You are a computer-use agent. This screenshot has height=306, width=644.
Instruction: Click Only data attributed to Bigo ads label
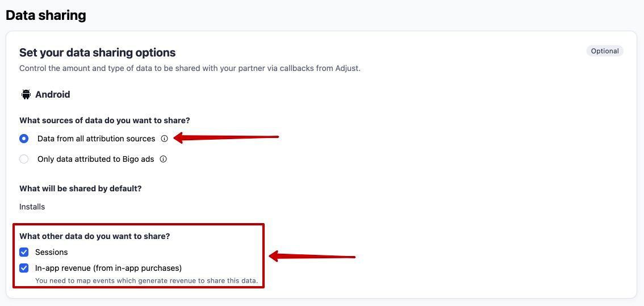[x=96, y=159]
